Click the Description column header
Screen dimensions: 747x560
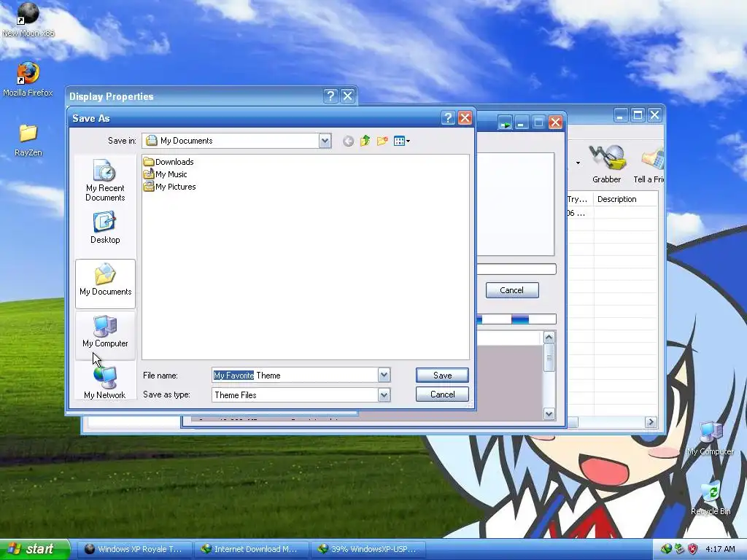(625, 199)
